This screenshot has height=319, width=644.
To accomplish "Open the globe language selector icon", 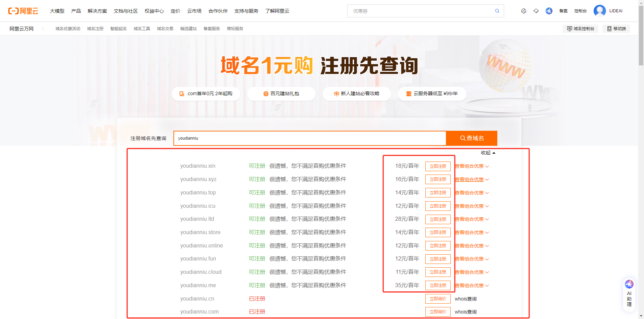I will pos(523,11).
